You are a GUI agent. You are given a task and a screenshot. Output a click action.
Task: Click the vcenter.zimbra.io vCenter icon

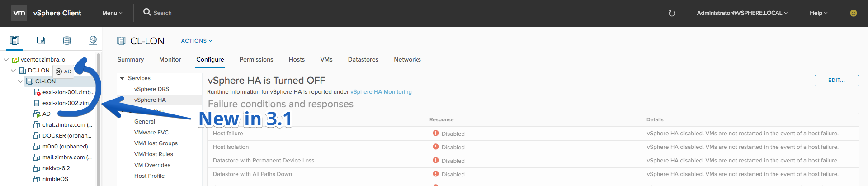click(15, 60)
